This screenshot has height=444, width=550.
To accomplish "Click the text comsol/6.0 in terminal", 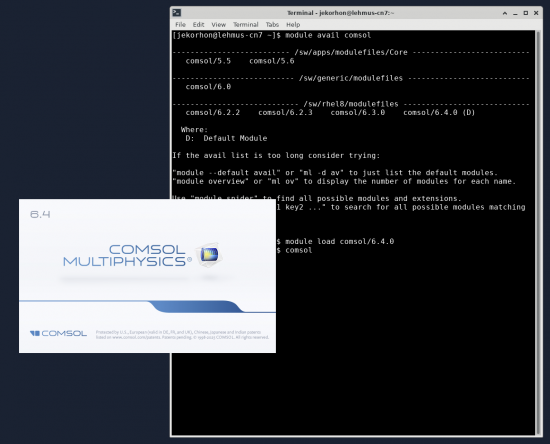I will coord(208,87).
